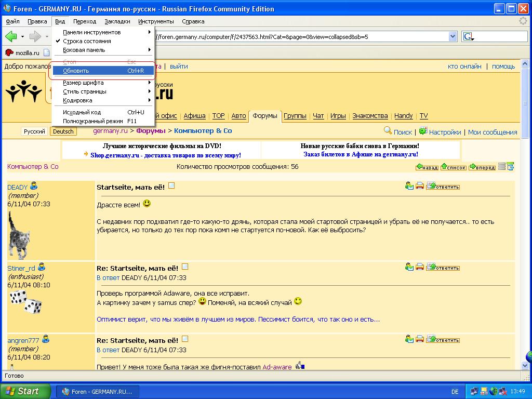
Task: Open the Shop.germany.ru delivery link
Action: pyautogui.click(x=166, y=155)
